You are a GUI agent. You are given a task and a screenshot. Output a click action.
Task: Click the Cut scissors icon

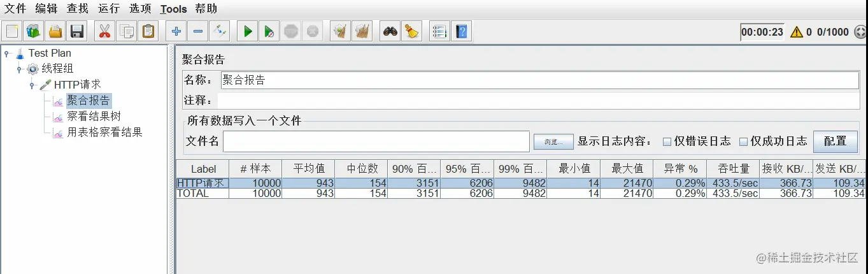(x=104, y=31)
